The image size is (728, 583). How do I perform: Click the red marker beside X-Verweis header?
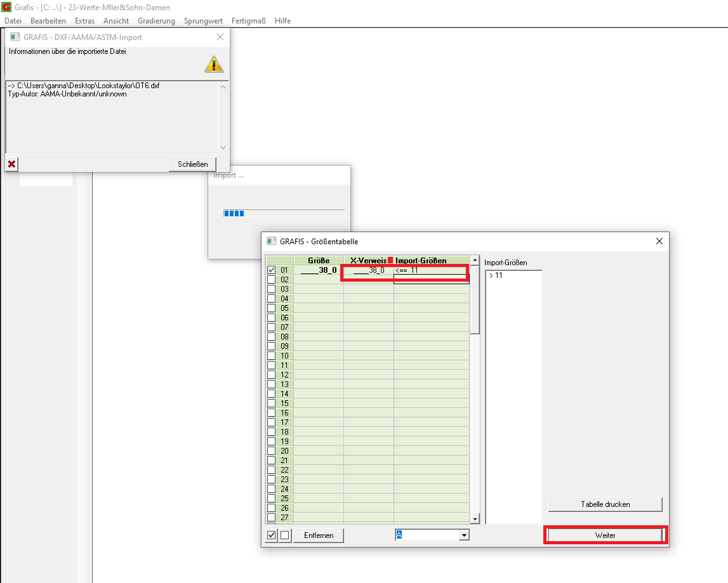tap(390, 260)
